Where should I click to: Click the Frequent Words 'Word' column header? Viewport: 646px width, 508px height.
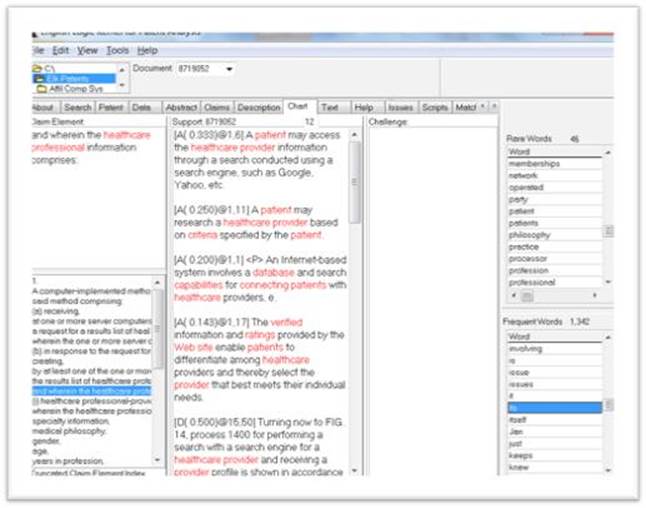[x=555, y=337]
